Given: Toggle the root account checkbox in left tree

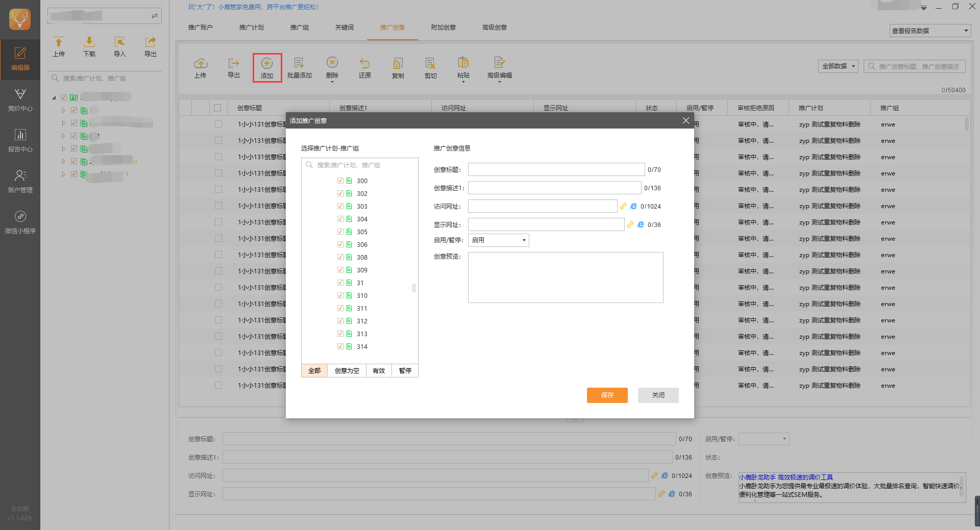Looking at the screenshot, I should click(64, 97).
